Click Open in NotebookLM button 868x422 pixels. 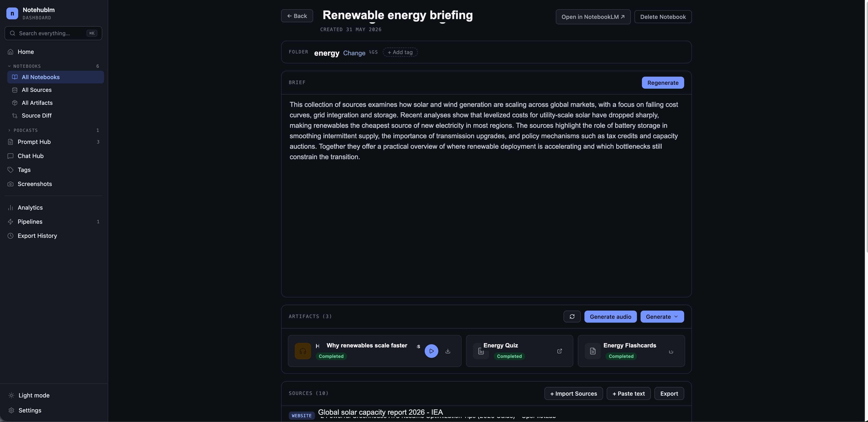click(593, 17)
